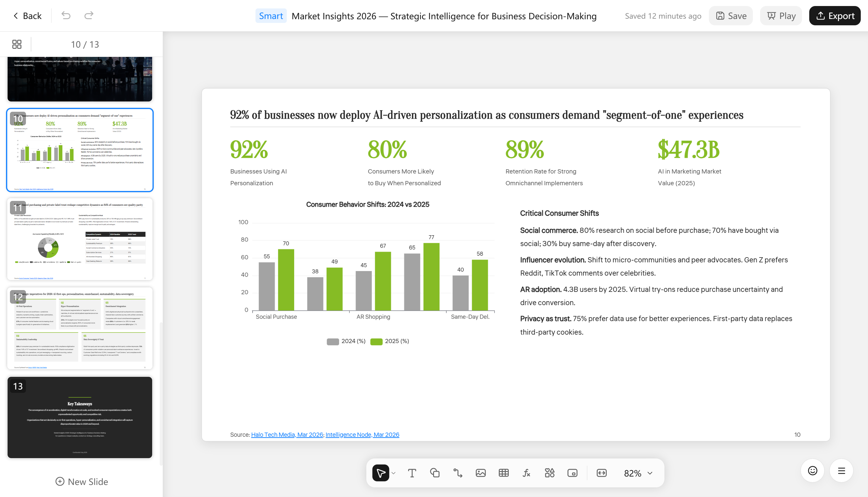Open the elements and widgets icon
This screenshot has width=868, height=497.
549,473
